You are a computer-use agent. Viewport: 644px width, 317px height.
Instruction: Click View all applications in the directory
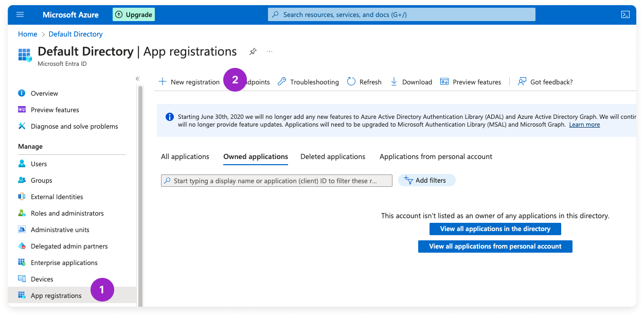pos(495,229)
